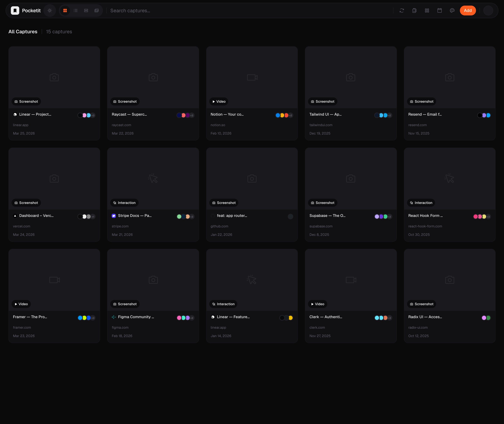The width and height of the screenshot is (504, 424).
Task: Open the Linear — Feature... capture title
Action: pos(233,317)
